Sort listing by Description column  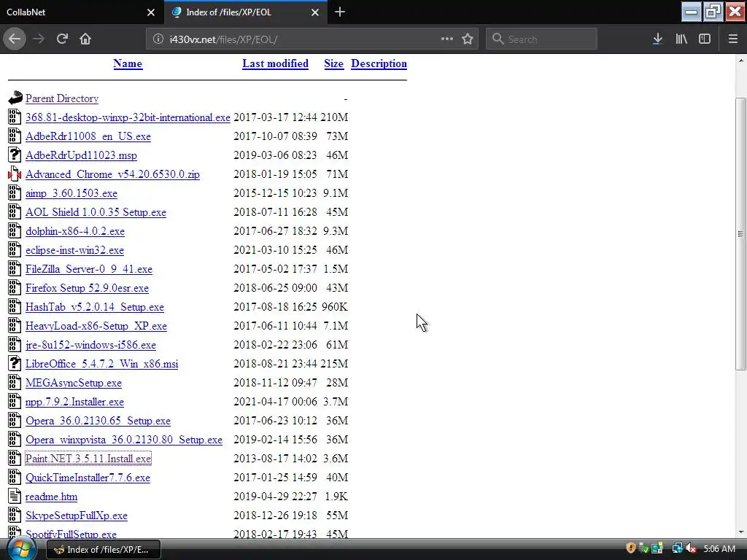(x=379, y=64)
